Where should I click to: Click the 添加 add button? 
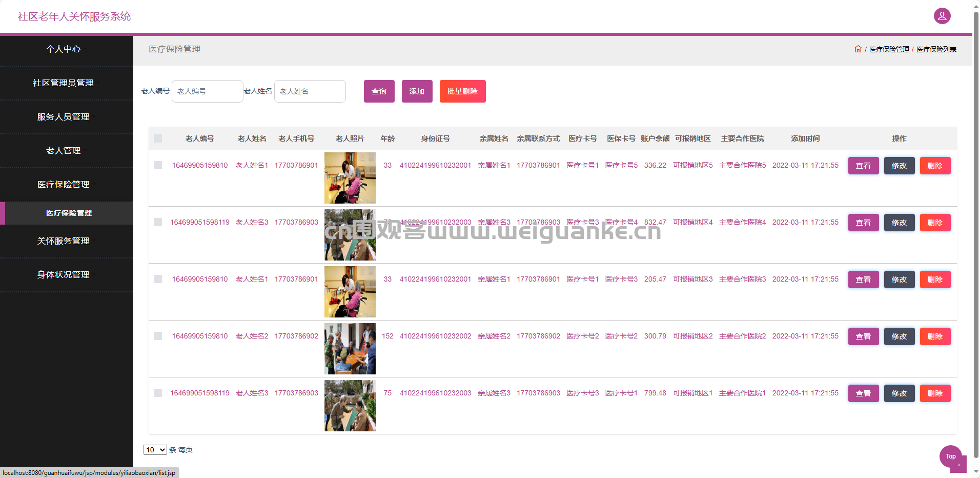click(417, 91)
